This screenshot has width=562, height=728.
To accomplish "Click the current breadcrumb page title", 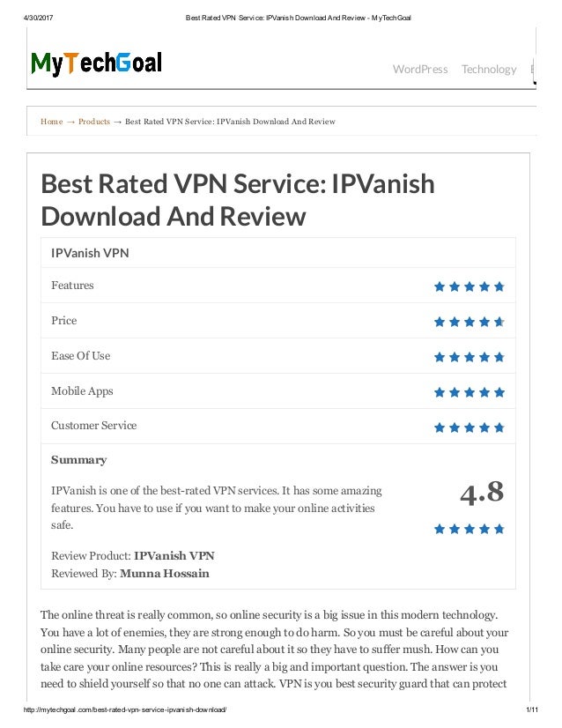I will 230,122.
